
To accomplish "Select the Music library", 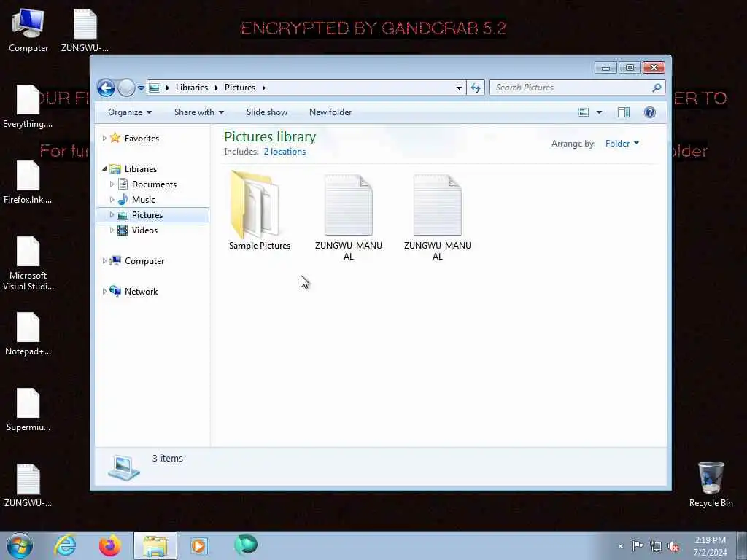I will tap(144, 200).
